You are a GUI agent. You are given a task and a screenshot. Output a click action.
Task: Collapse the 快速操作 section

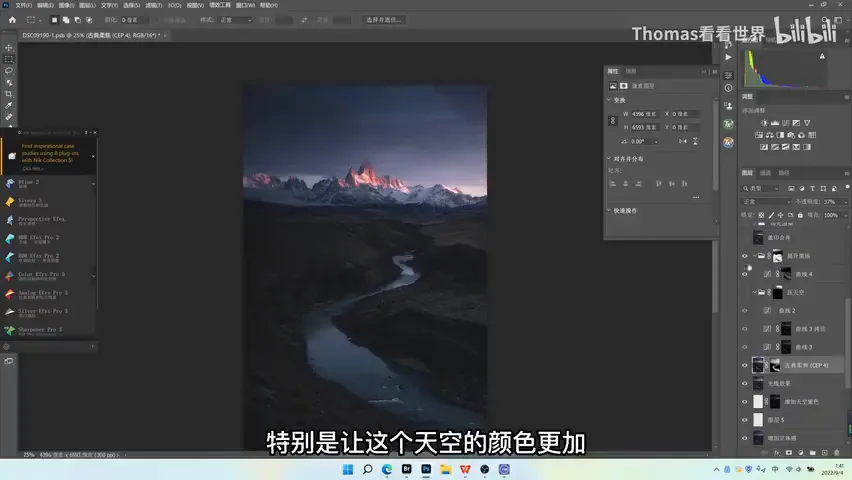click(609, 210)
